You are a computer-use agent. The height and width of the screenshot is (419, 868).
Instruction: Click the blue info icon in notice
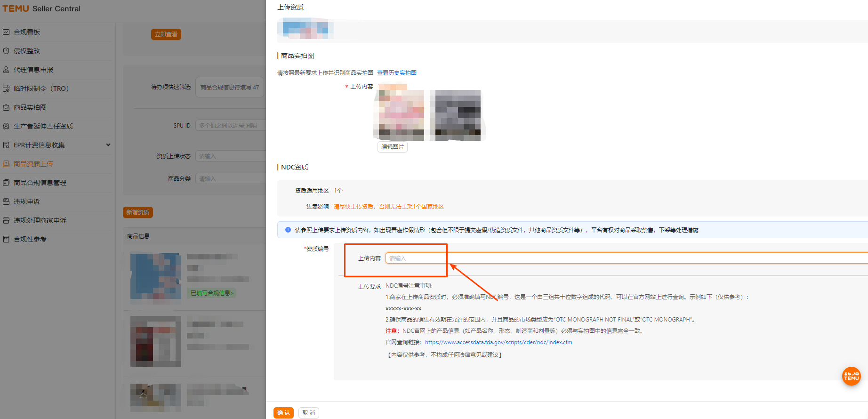click(288, 230)
